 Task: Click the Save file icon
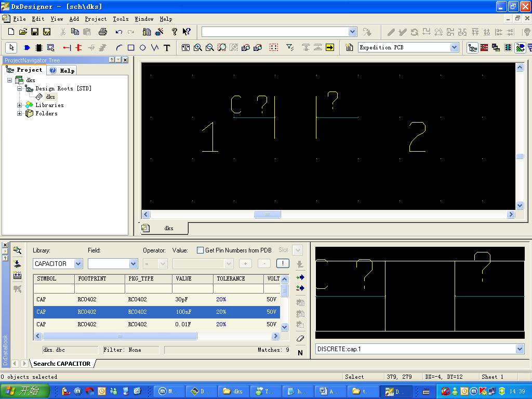35,32
